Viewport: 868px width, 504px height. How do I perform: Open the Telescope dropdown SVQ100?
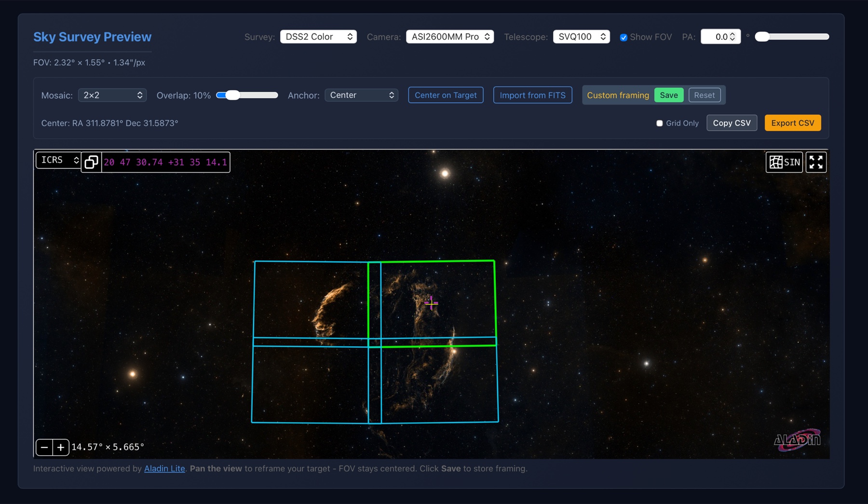tap(581, 37)
